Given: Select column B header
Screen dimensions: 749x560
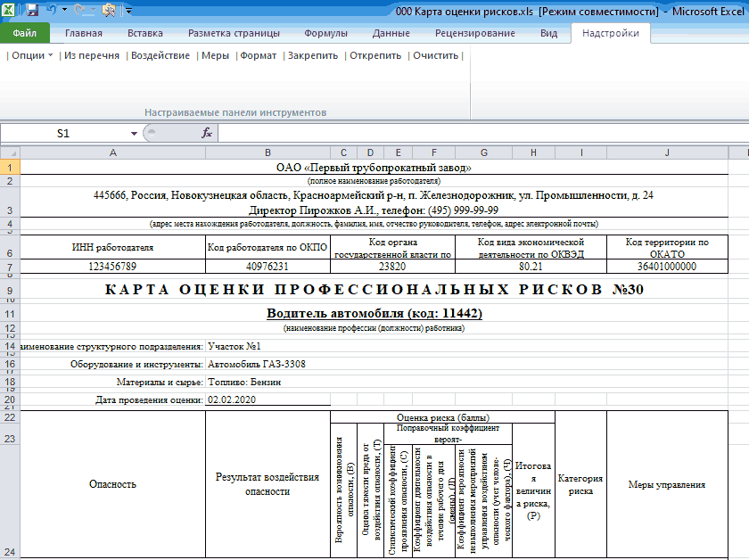Looking at the screenshot, I should coord(268,152).
